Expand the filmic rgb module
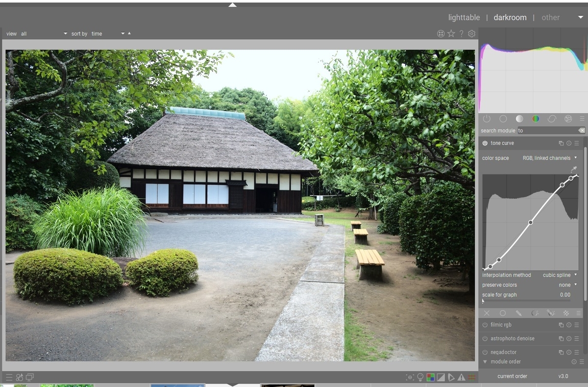588x387 pixels. [501, 325]
